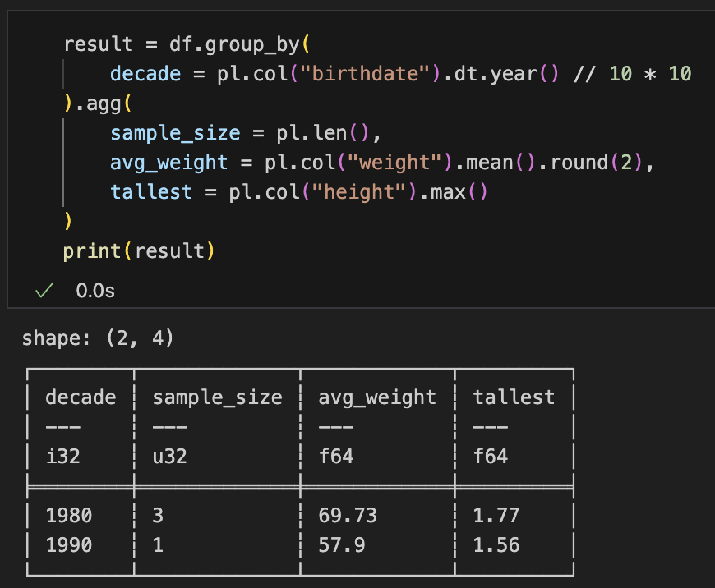This screenshot has width=715, height=588.
Task: Click the green execution success checkmark
Action: pyautogui.click(x=45, y=291)
